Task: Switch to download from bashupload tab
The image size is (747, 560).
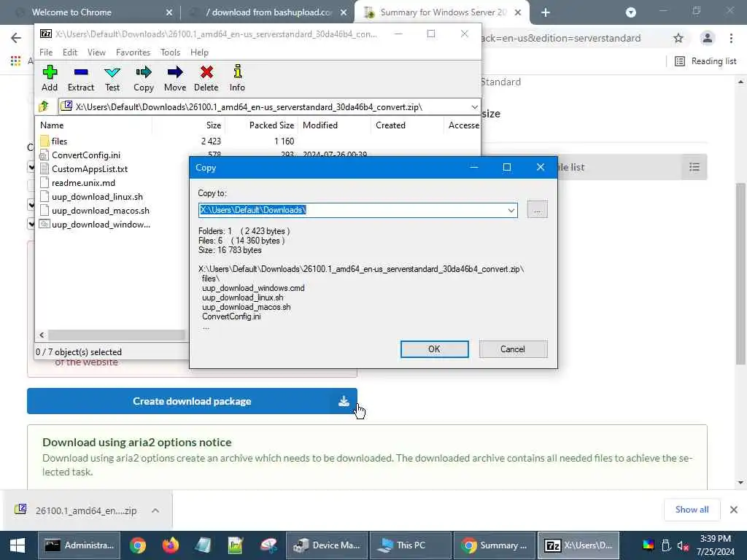Action: [267, 12]
